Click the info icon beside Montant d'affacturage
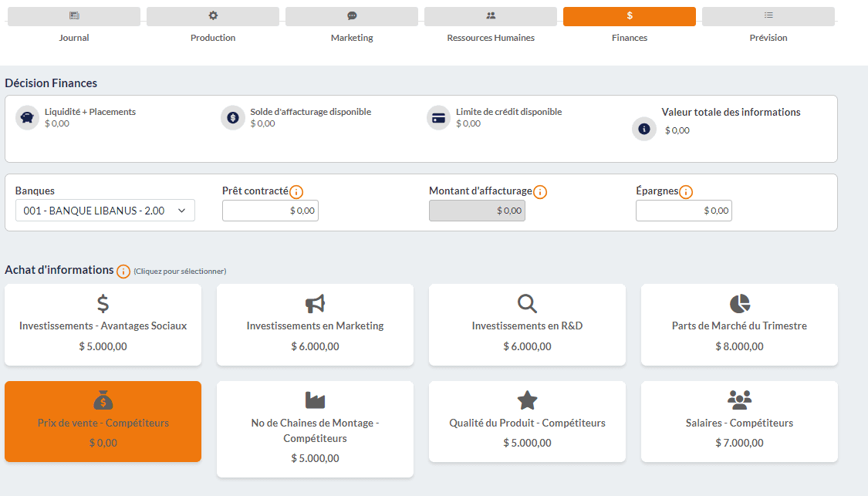Viewport: 868px width, 496px height. point(540,192)
